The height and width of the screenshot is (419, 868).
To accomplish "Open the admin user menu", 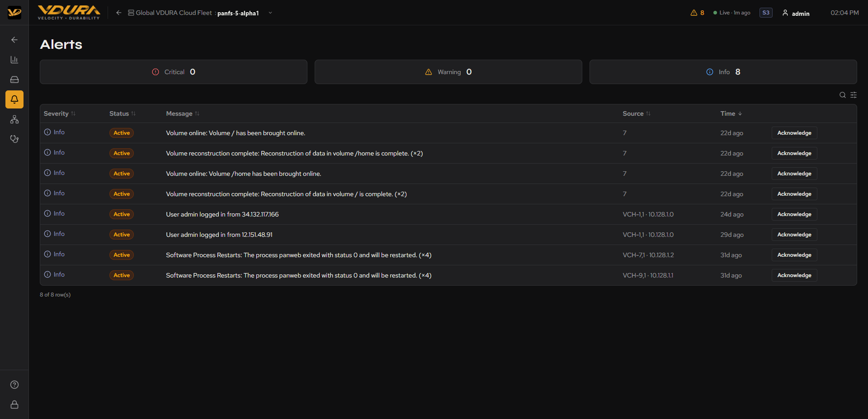I will tap(796, 13).
